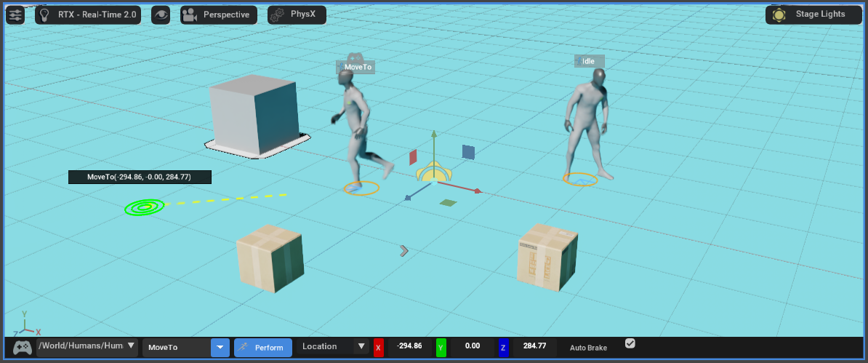
Task: Click the X value field -294.86
Action: pyautogui.click(x=409, y=346)
